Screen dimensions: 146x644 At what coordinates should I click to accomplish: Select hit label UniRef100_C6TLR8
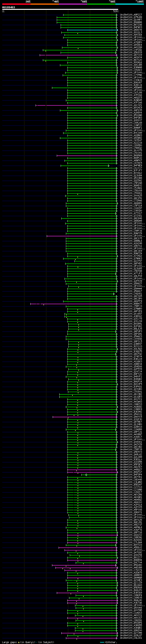pyautogui.click(x=131, y=93)
